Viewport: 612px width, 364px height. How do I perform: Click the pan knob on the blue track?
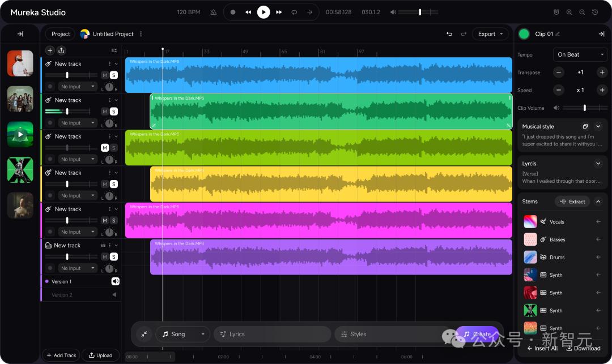click(109, 87)
